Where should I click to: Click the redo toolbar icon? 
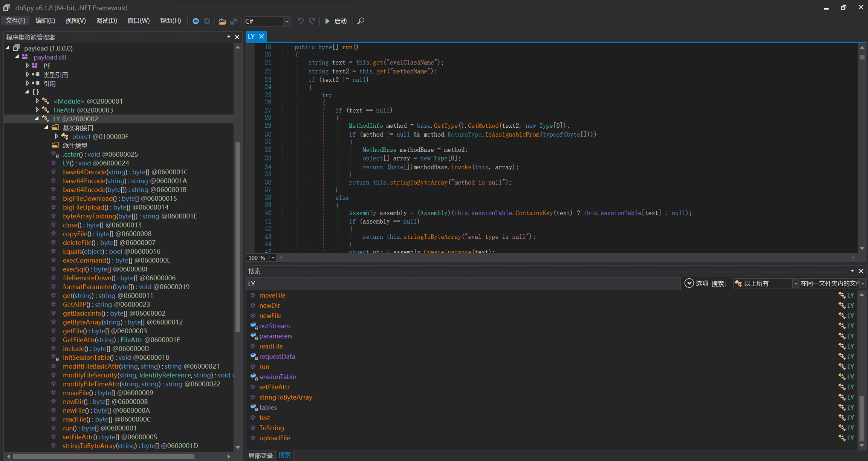[312, 21]
